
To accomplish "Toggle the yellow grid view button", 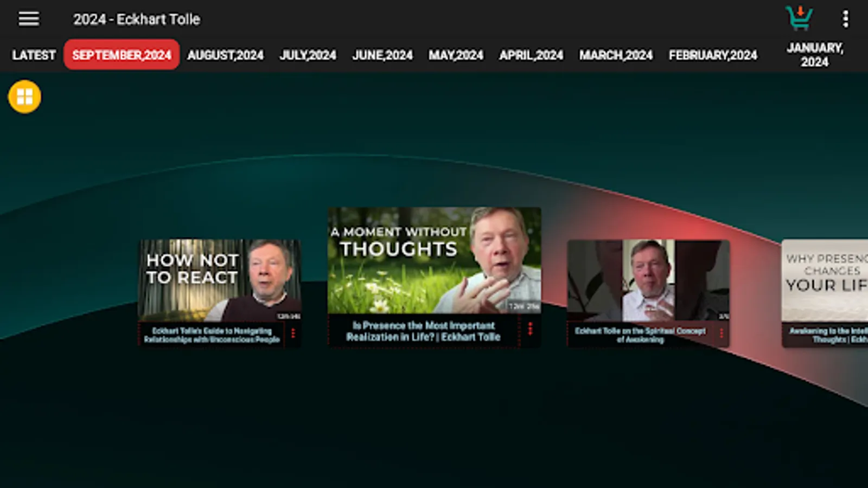I will point(24,97).
